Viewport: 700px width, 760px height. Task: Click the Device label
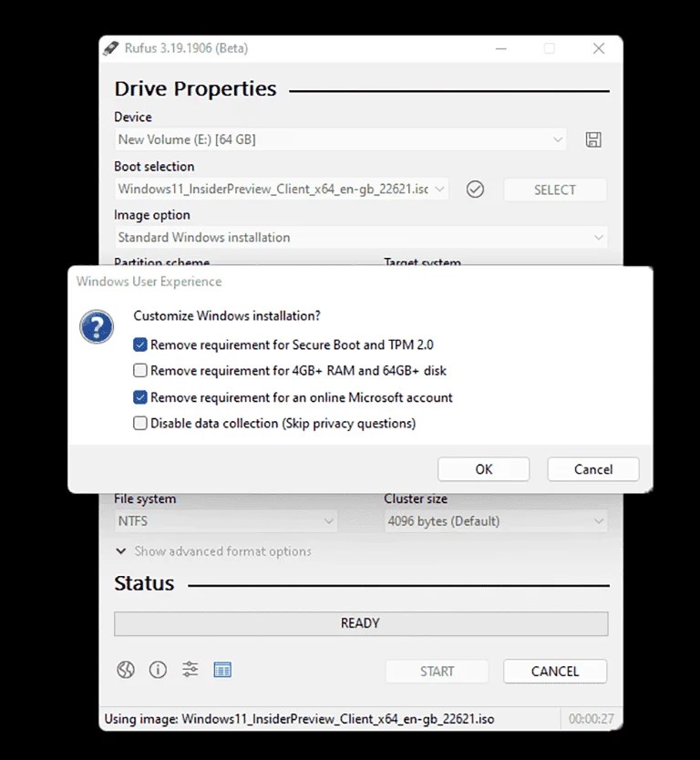tap(133, 117)
